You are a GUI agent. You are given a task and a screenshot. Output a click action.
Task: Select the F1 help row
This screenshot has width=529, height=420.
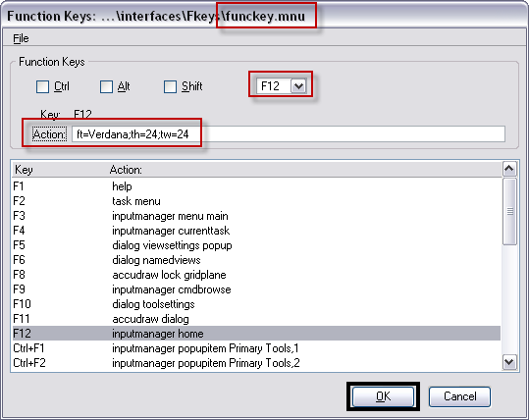[x=256, y=186]
